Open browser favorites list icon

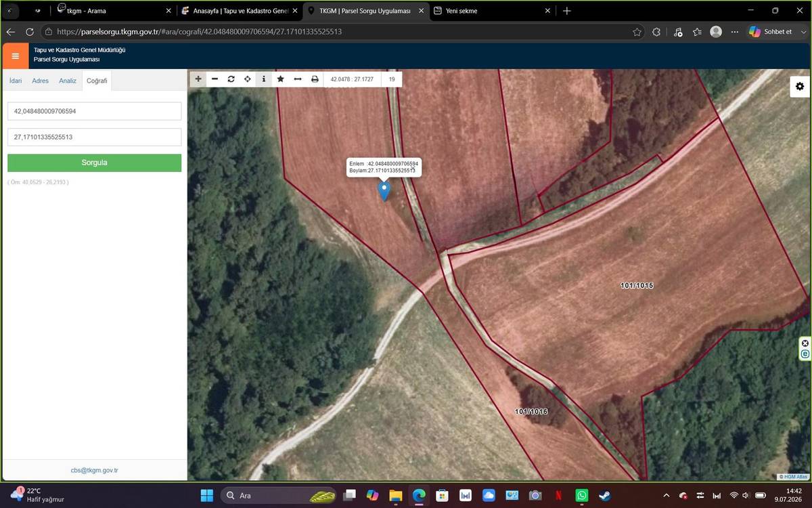(x=697, y=32)
